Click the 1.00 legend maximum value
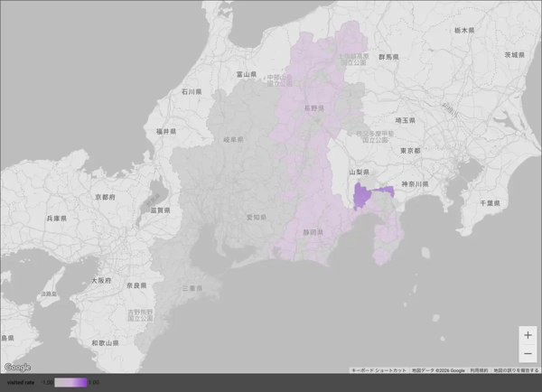Image resolution: width=542 pixels, height=392 pixels. tap(94, 382)
